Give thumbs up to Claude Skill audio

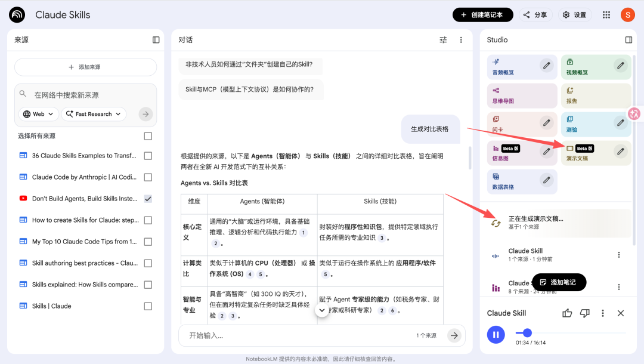[567, 313]
